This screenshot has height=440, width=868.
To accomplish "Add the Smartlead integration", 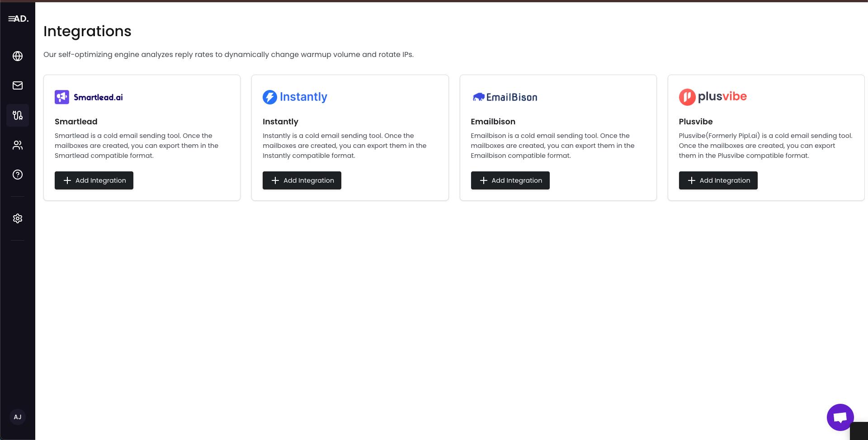I will point(94,180).
